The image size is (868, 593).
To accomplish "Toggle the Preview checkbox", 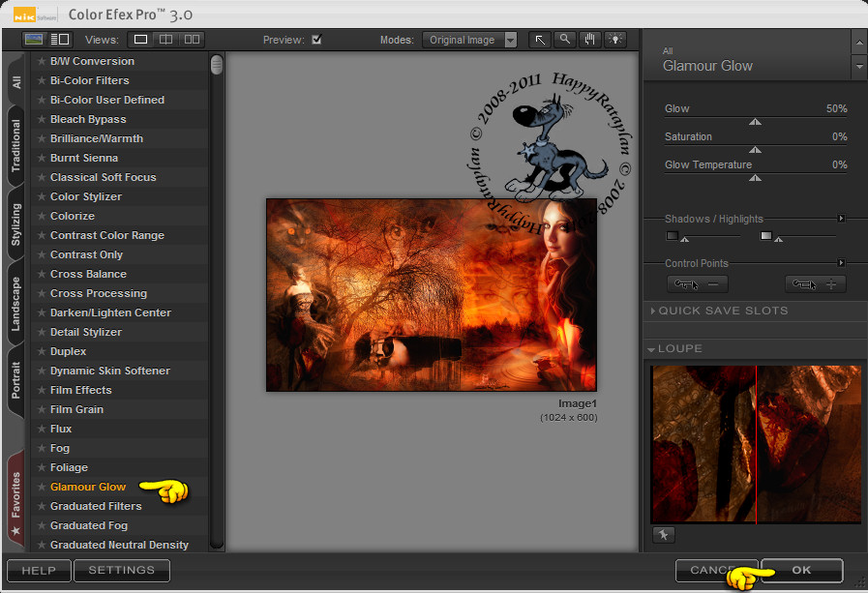I will click(x=316, y=40).
